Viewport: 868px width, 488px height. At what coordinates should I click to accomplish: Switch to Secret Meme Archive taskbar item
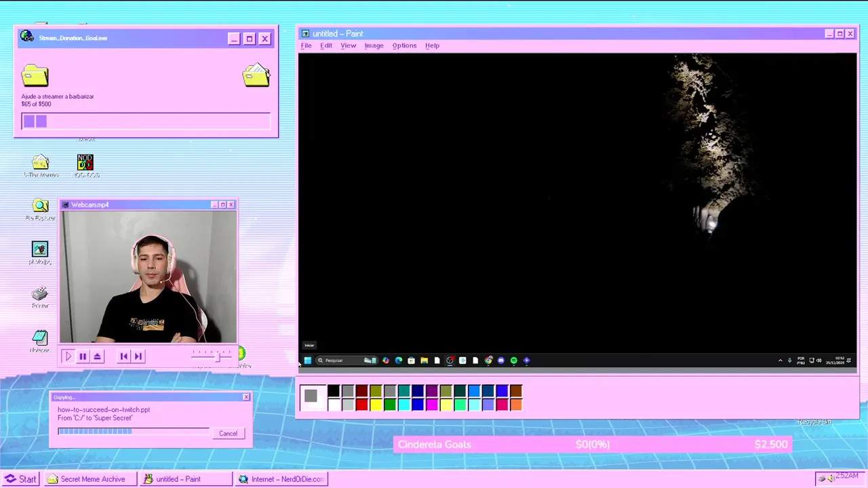(x=92, y=479)
